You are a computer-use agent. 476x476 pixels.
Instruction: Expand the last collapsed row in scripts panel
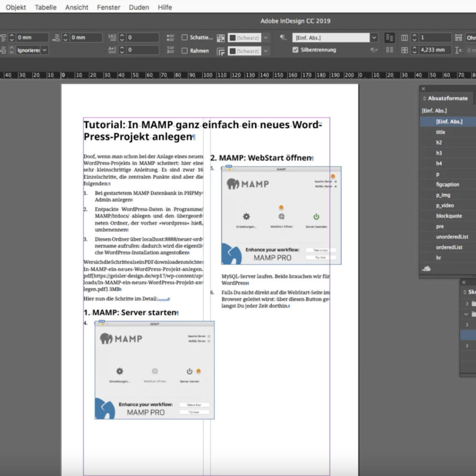pyautogui.click(x=467, y=346)
